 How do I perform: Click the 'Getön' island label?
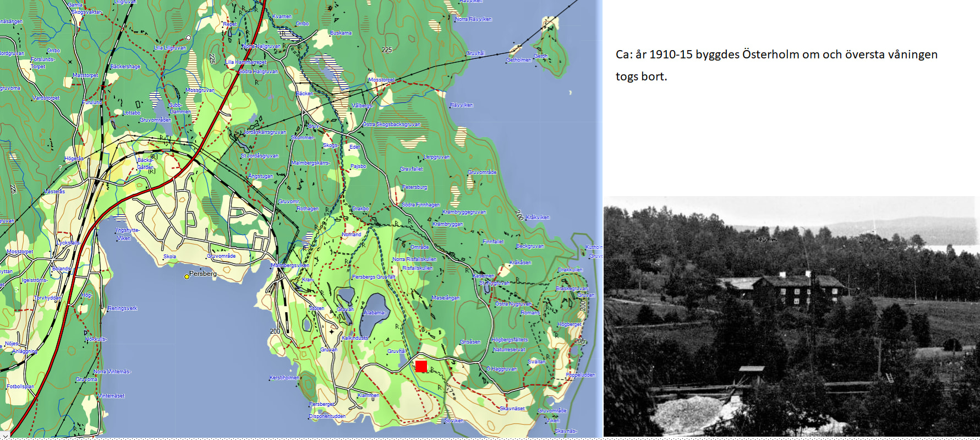(x=541, y=56)
